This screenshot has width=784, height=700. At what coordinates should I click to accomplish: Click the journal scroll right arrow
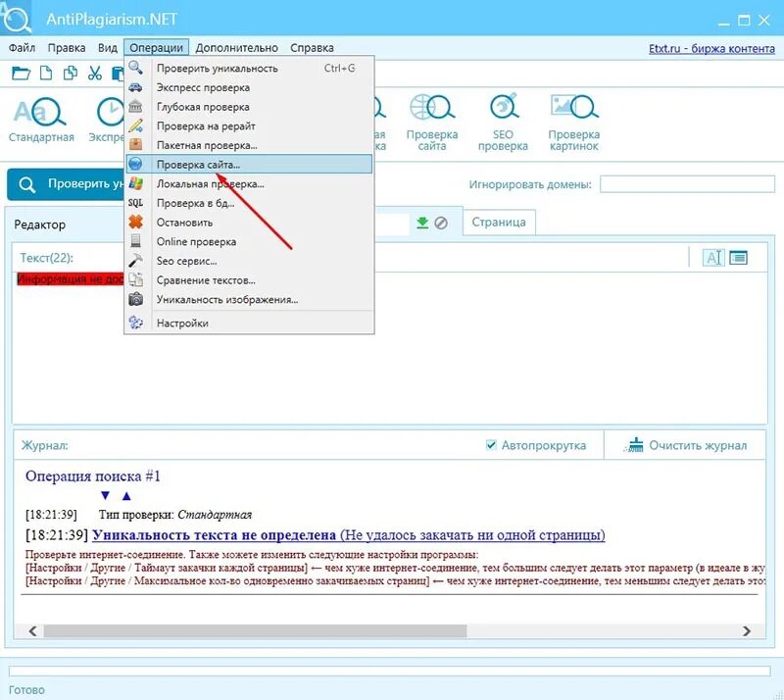(747, 631)
